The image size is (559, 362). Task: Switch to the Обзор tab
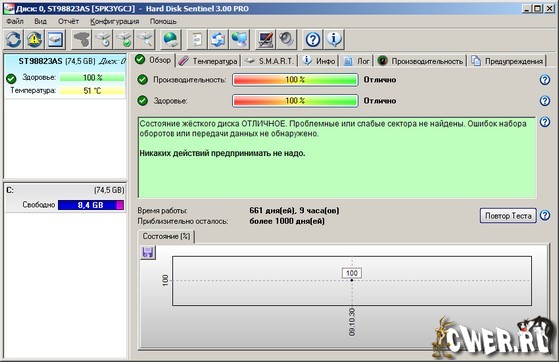154,60
